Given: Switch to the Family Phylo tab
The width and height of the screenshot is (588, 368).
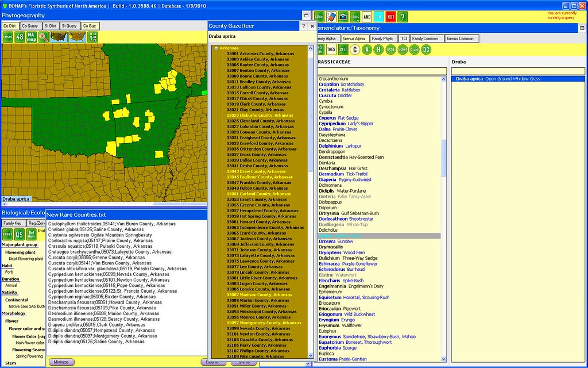Looking at the screenshot, I should (383, 39).
